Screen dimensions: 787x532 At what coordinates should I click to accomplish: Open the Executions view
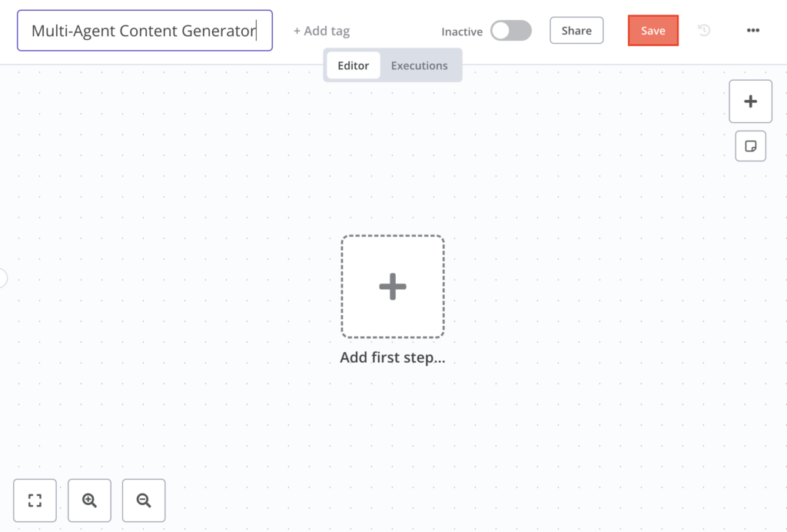(419, 65)
